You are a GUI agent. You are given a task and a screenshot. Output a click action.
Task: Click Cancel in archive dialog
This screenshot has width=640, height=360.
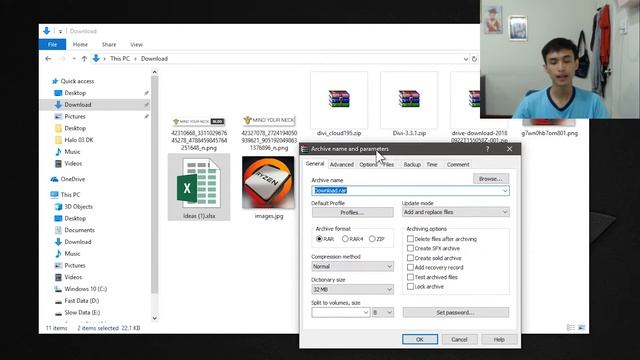pyautogui.click(x=459, y=339)
